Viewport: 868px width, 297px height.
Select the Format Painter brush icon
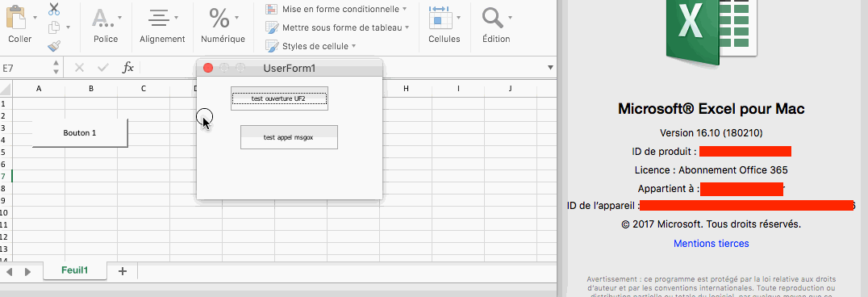54,46
